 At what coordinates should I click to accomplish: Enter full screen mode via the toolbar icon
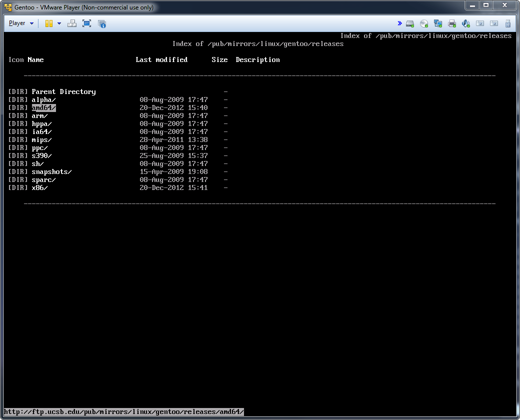87,23
